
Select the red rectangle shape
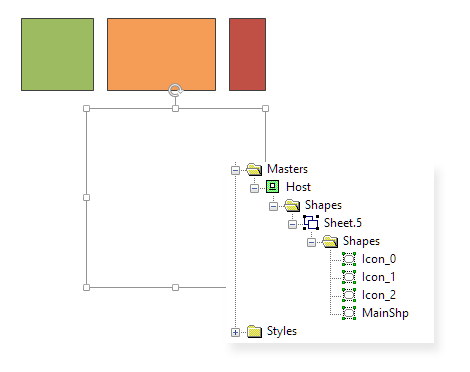pyautogui.click(x=247, y=54)
